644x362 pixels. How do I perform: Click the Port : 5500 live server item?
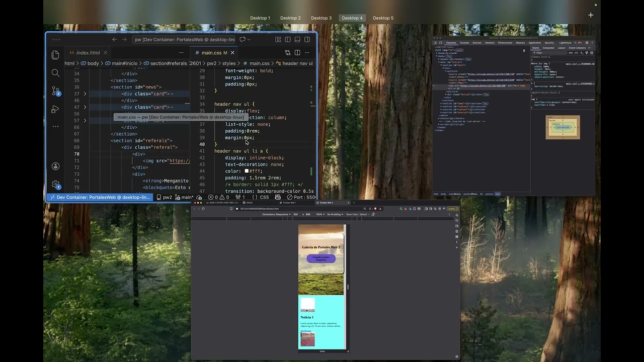click(300, 197)
